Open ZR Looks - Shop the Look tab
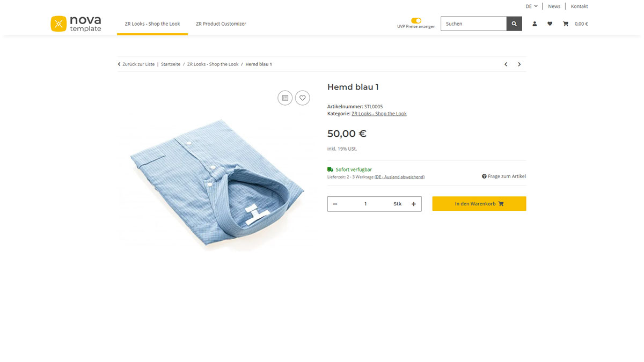 152,24
